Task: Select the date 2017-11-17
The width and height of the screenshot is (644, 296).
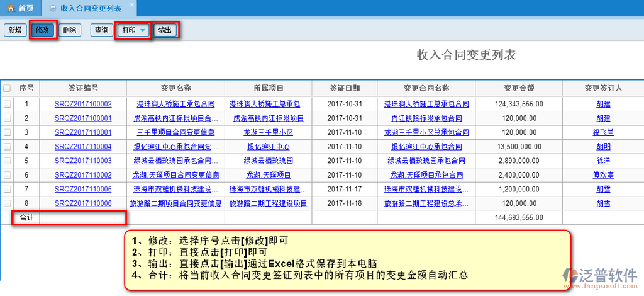Action: pos(345,189)
